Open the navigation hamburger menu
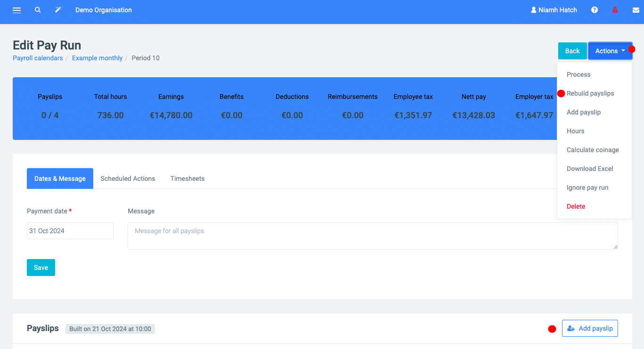The image size is (644, 349). [x=16, y=10]
